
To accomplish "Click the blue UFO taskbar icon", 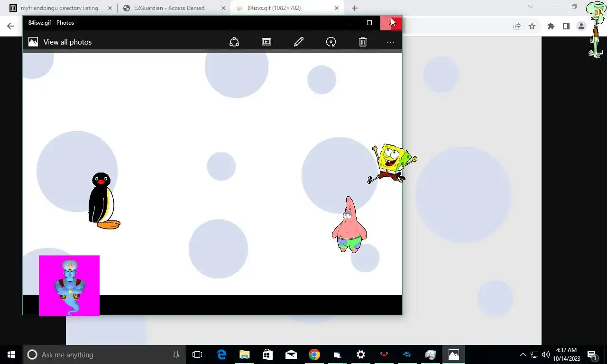I will point(407,355).
